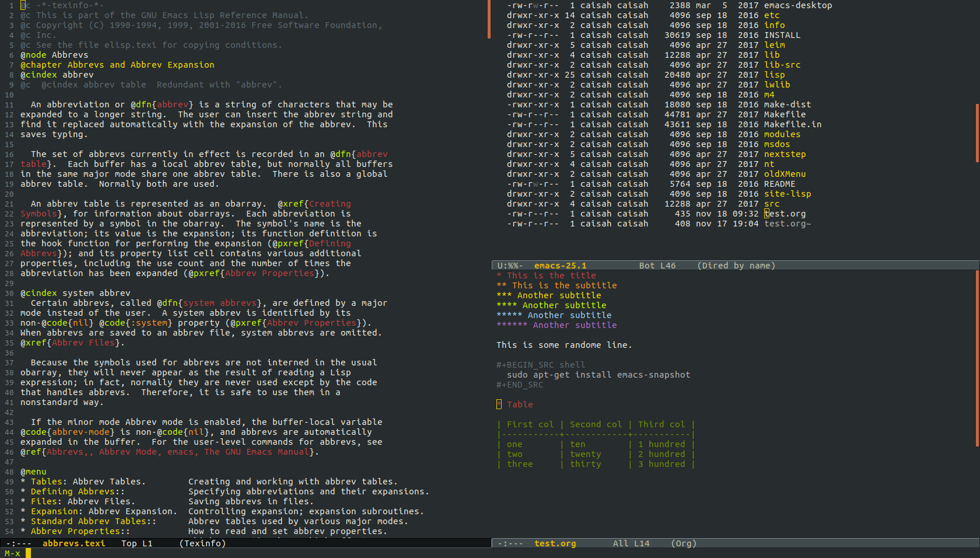Collapse the 'This is the title' org heading
The image size is (980, 558).
click(546, 275)
